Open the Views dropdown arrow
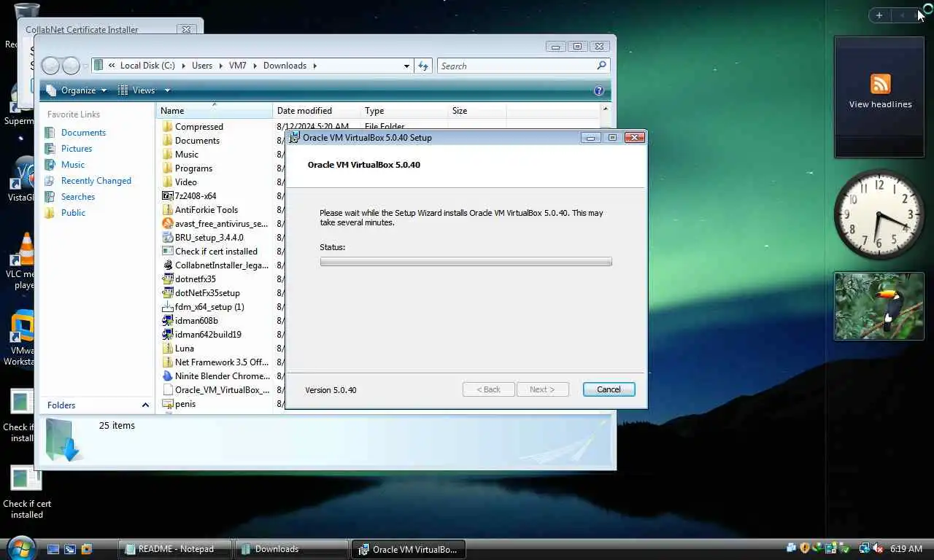 [167, 90]
